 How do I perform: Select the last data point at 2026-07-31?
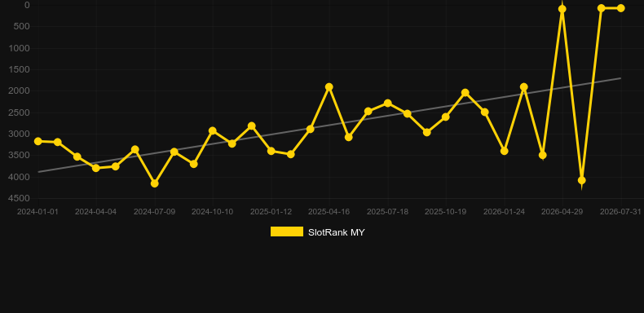tap(620, 8)
